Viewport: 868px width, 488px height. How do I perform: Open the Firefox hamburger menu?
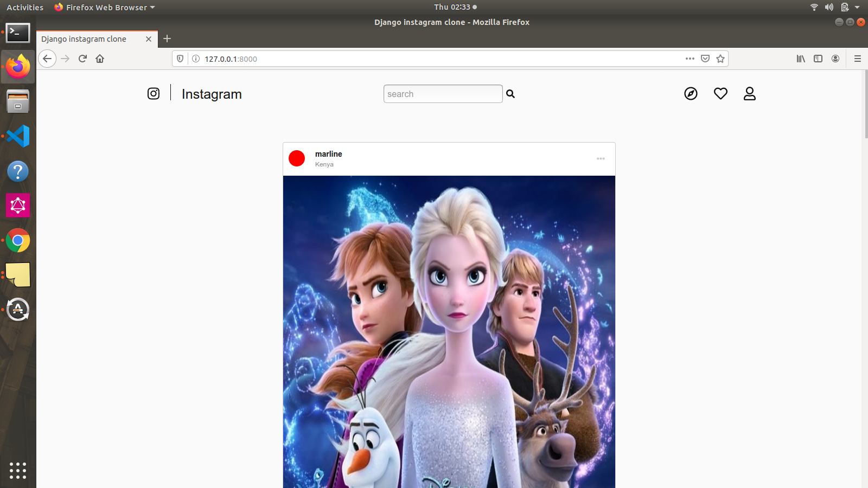[x=858, y=59]
